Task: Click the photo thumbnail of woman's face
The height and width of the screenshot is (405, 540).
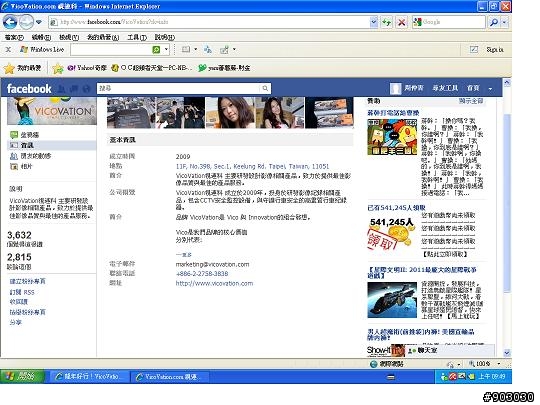Action: [x=230, y=113]
